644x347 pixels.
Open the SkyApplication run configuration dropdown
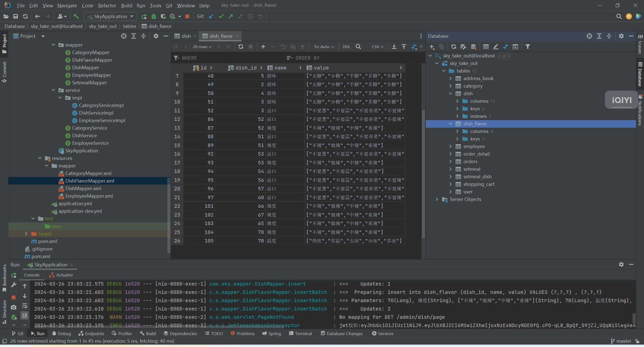click(110, 16)
